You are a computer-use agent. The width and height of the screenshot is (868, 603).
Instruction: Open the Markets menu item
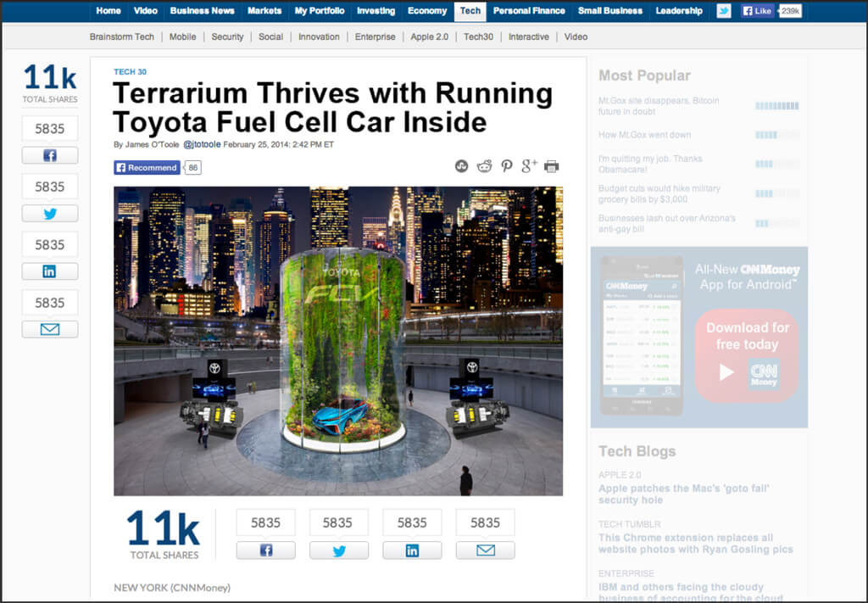click(x=264, y=10)
